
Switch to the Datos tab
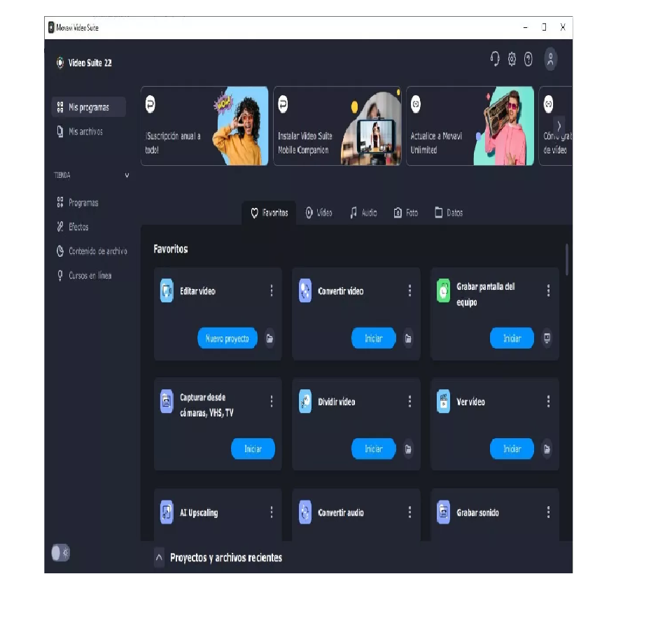click(449, 213)
